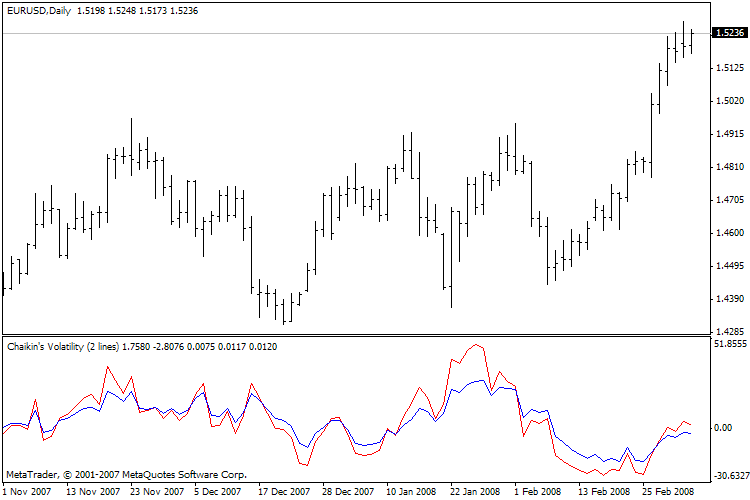Select the -30.6327 indicator scale minimum
This screenshot has height=500, width=750.
tap(731, 475)
